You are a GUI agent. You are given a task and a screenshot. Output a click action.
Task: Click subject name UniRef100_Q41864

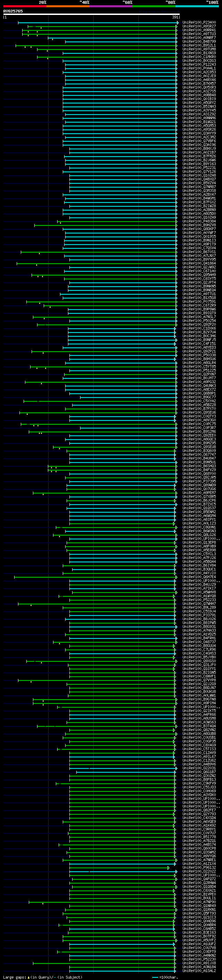tap(199, 263)
